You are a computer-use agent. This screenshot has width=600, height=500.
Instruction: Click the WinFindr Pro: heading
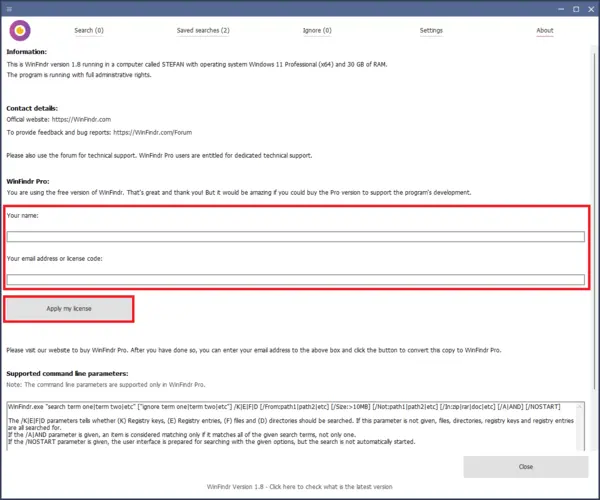(x=28, y=181)
